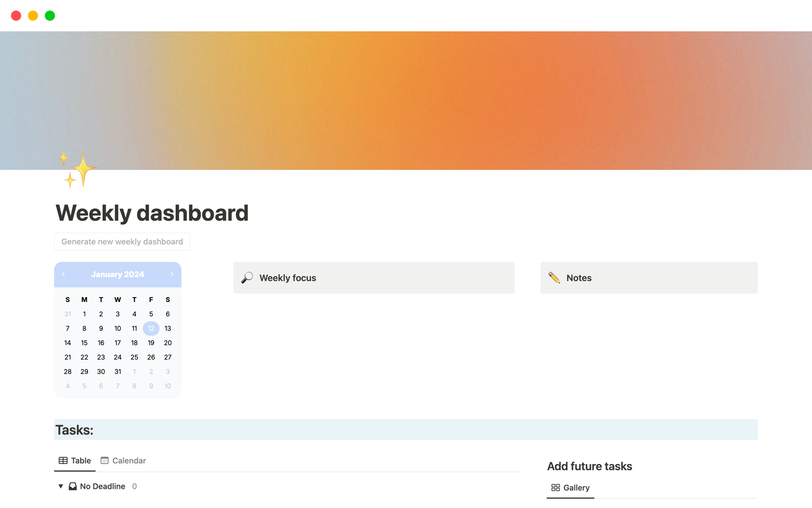Toggle the No Deadline group collapse arrow

[61, 486]
